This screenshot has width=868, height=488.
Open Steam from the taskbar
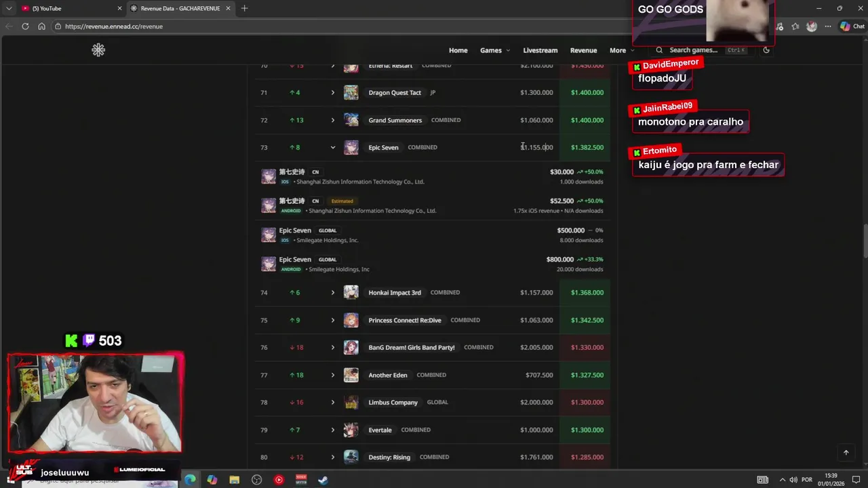(323, 480)
